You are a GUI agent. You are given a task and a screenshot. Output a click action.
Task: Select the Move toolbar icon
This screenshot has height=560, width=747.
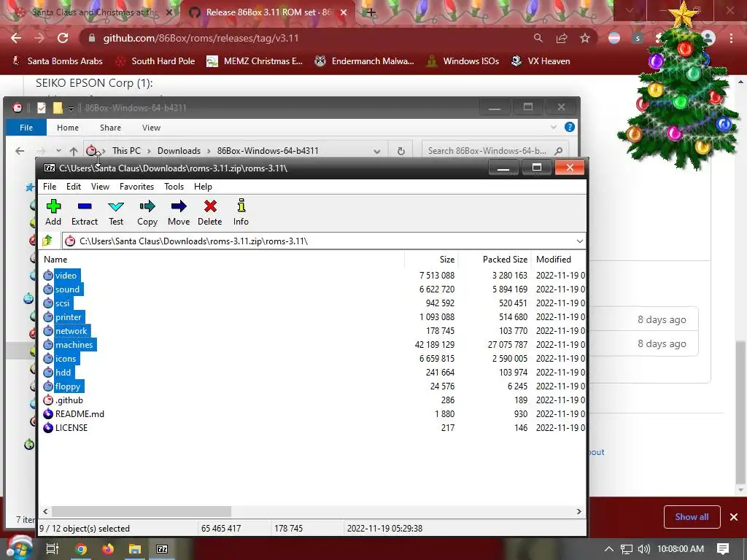[x=179, y=212]
